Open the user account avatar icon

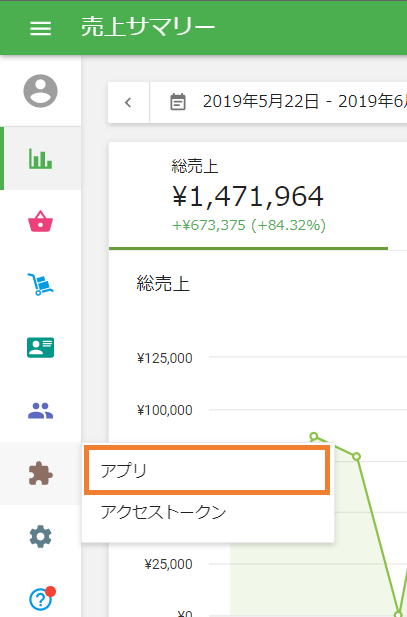tap(41, 91)
